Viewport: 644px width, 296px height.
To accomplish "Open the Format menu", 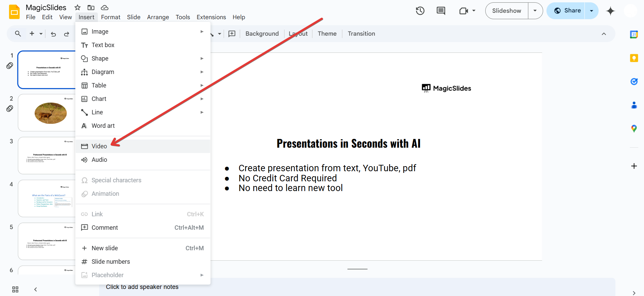I will tap(111, 17).
